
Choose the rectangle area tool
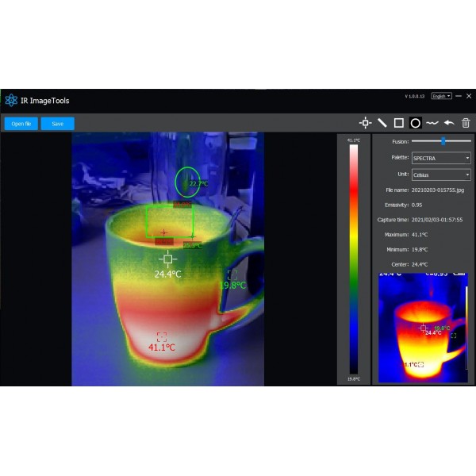pyautogui.click(x=399, y=123)
